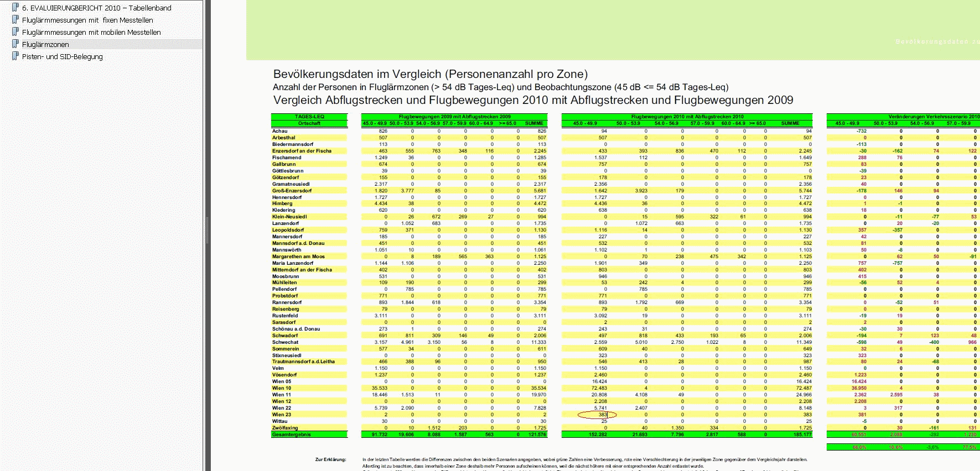Click the 2010 grand total '185.177'

802,435
